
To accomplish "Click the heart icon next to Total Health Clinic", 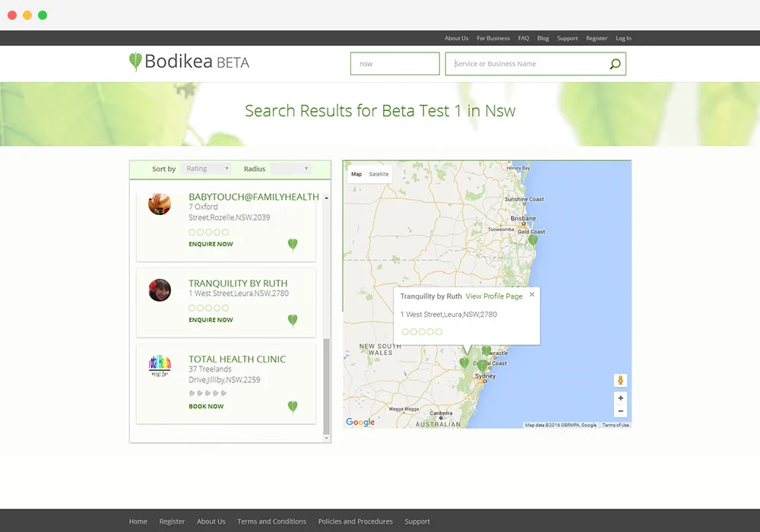I will pyautogui.click(x=293, y=407).
